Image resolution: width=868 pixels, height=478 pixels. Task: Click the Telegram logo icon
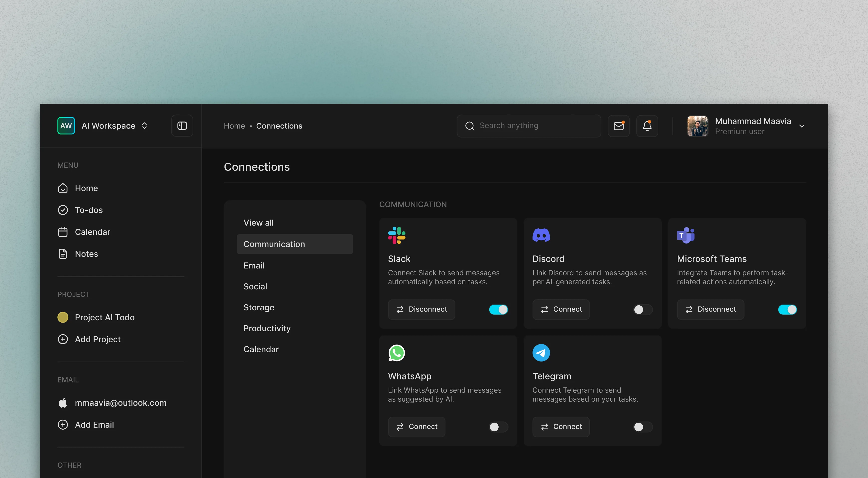541,353
